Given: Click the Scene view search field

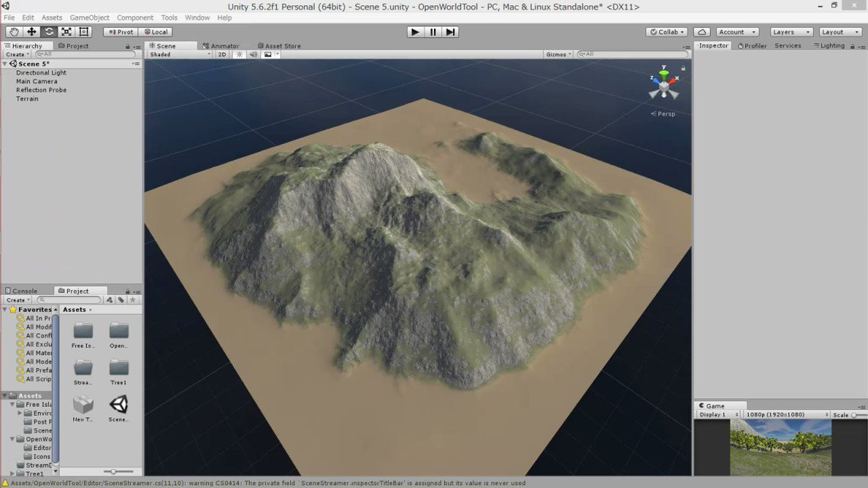Looking at the screenshot, I should (x=634, y=54).
